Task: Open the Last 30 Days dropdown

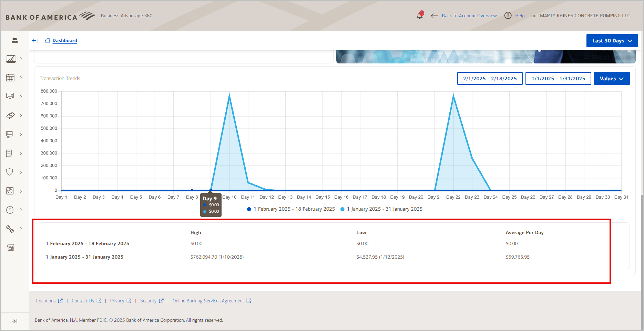Action: tap(612, 40)
